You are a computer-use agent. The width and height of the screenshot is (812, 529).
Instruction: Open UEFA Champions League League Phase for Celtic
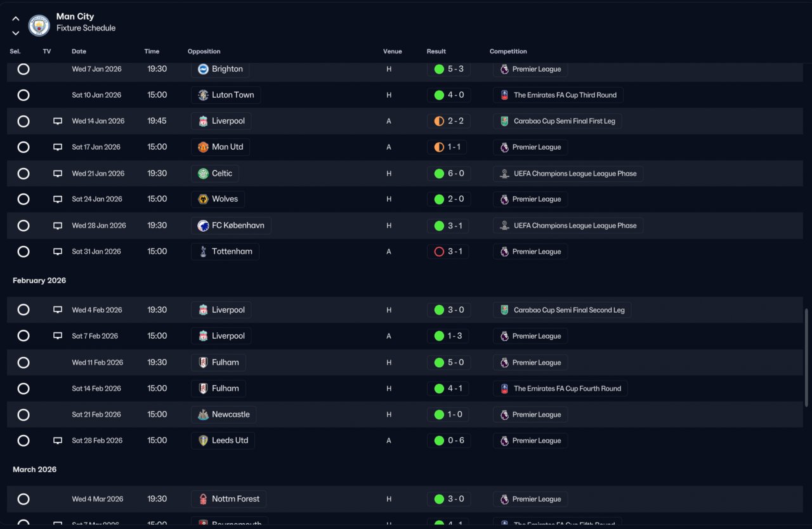click(568, 173)
